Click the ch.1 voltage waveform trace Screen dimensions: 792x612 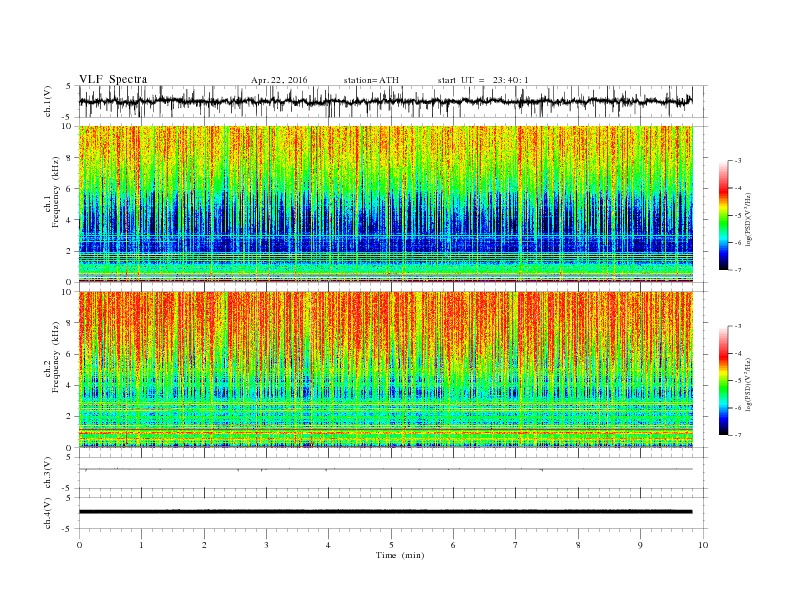point(385,101)
